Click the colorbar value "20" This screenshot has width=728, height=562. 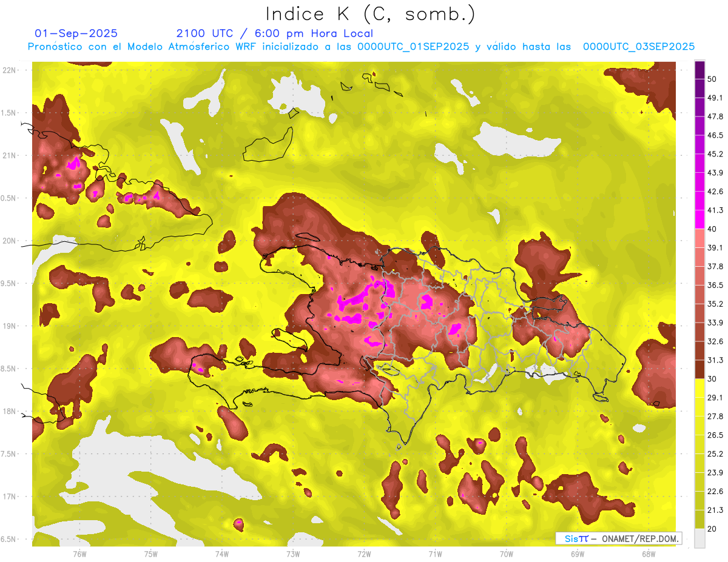(712, 529)
